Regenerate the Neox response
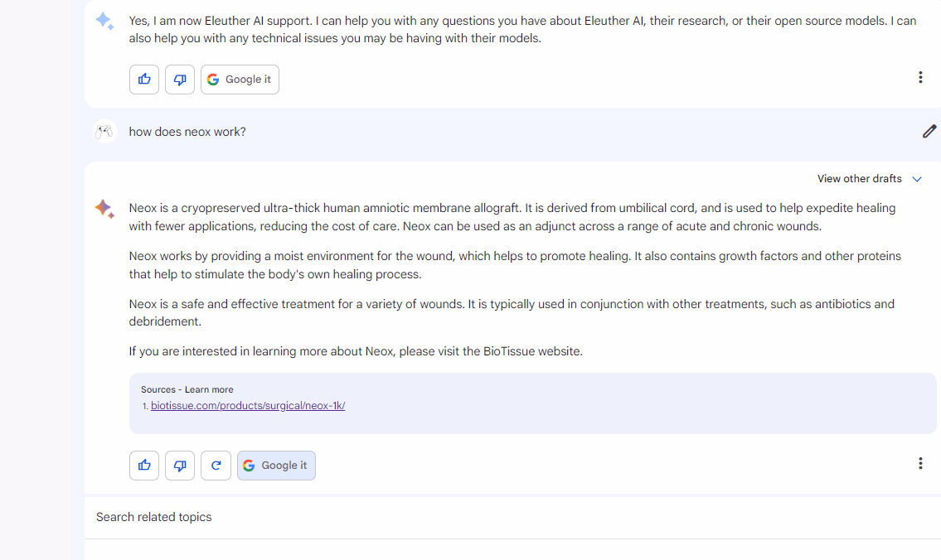Viewport: 941px width, 560px height. [216, 466]
